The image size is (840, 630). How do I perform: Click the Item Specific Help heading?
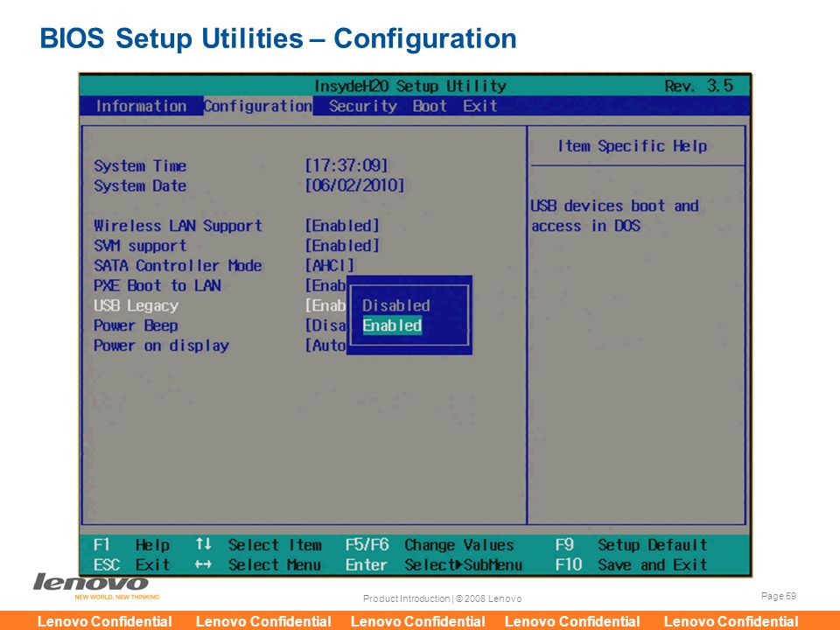pos(632,146)
